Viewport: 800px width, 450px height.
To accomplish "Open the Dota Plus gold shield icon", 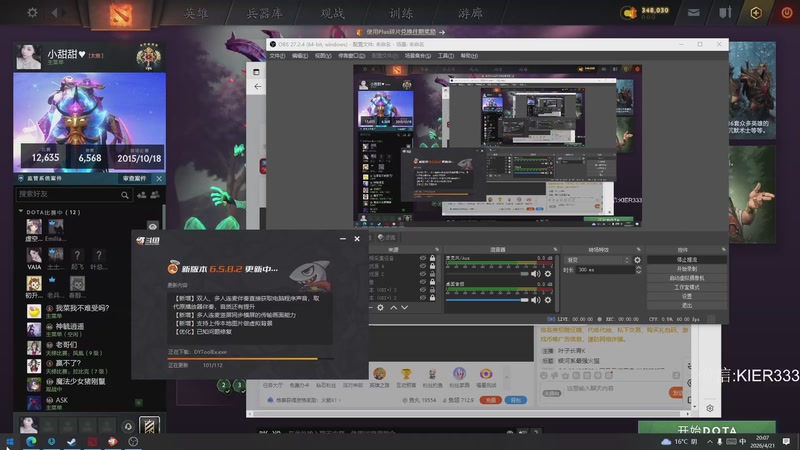I will [x=756, y=12].
